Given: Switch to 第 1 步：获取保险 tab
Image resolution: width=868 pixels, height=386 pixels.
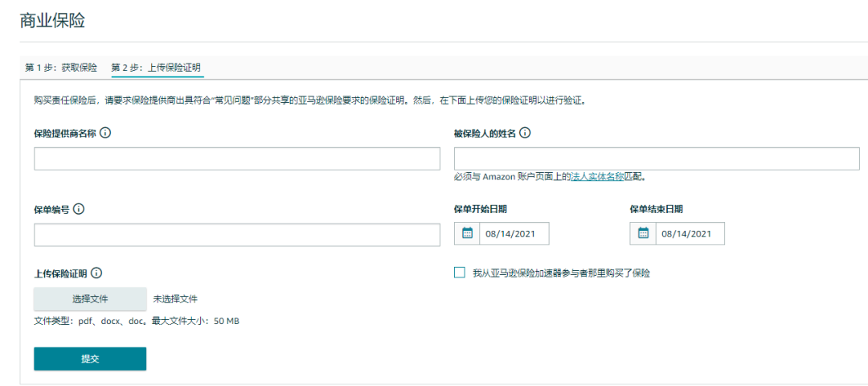Looking at the screenshot, I should click(x=61, y=68).
